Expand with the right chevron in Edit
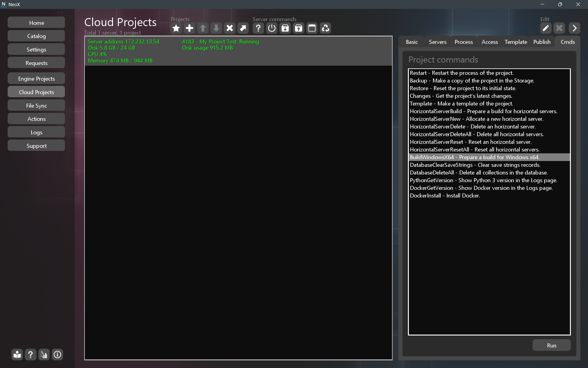Image resolution: width=588 pixels, height=368 pixels. click(x=575, y=28)
